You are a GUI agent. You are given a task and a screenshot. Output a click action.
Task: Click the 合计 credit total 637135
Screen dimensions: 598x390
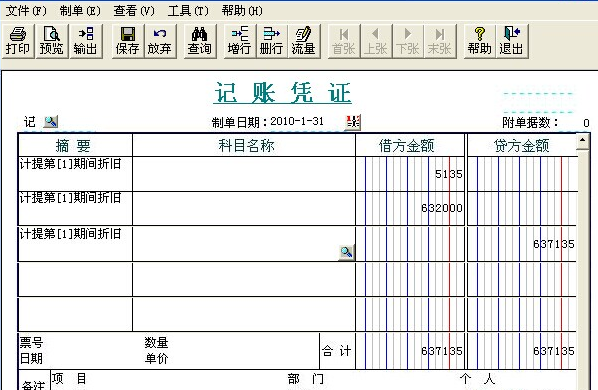tap(554, 351)
